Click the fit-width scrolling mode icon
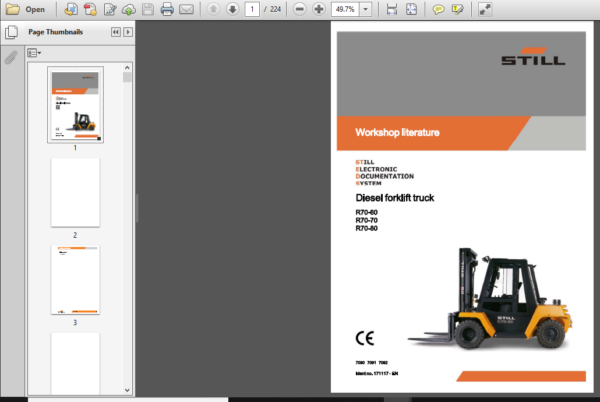 392,9
